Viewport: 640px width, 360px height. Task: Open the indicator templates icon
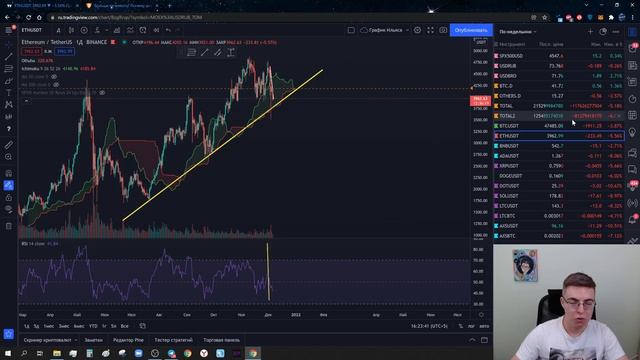[x=130, y=30]
